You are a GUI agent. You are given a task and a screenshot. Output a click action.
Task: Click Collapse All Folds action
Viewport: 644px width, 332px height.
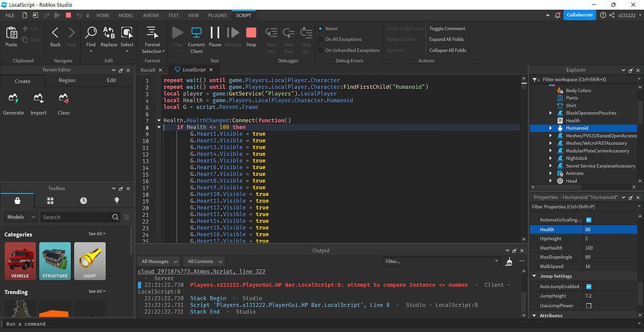coord(447,50)
